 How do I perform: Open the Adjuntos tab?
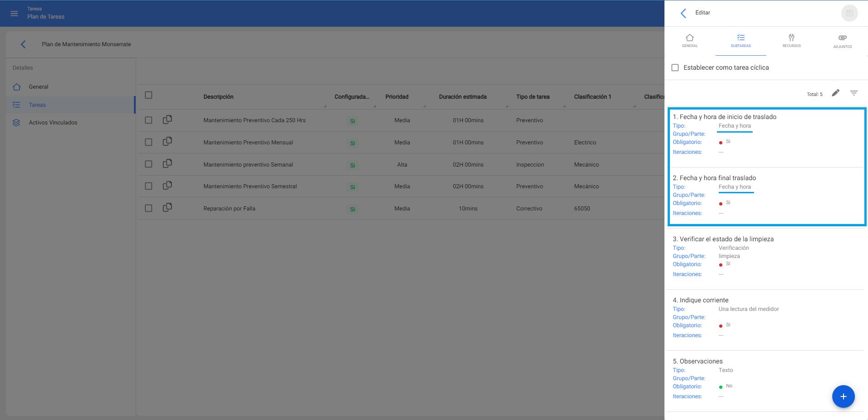click(842, 41)
